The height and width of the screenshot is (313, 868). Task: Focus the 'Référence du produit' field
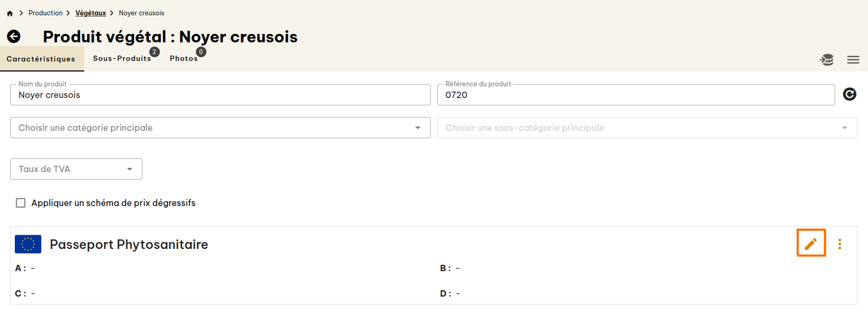pos(635,95)
